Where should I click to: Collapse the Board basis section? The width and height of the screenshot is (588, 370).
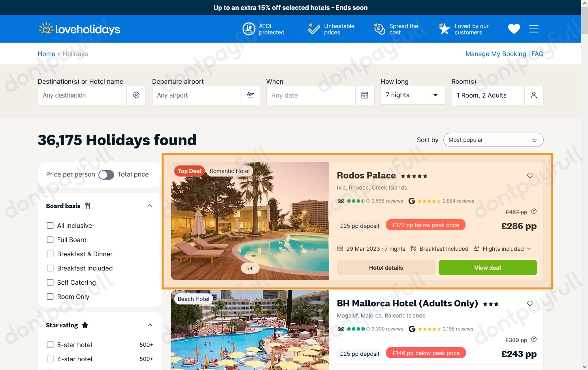pyautogui.click(x=149, y=205)
